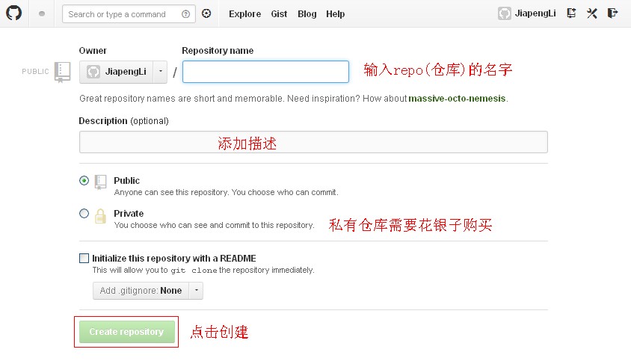Open the command help question mark icon
Screen dimensions: 631x364
coord(185,14)
